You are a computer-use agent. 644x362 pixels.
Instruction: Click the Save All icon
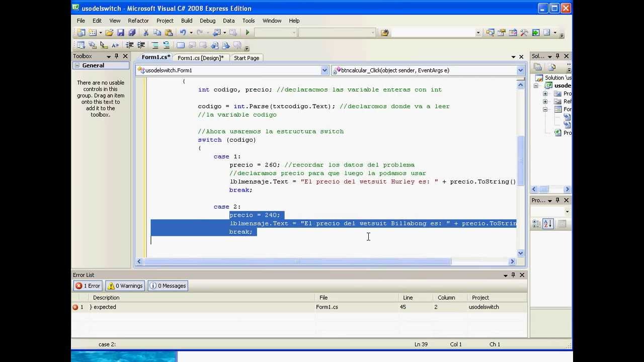[x=131, y=32]
